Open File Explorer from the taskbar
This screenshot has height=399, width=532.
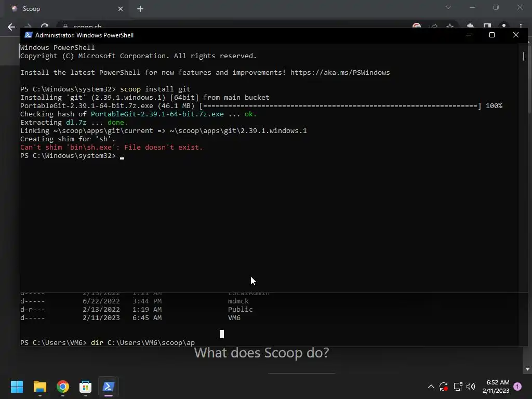39,387
